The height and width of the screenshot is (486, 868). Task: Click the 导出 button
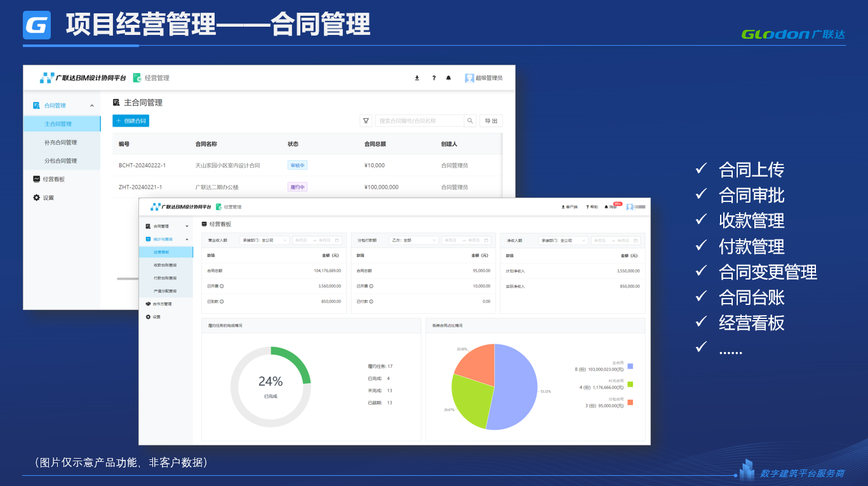(491, 121)
